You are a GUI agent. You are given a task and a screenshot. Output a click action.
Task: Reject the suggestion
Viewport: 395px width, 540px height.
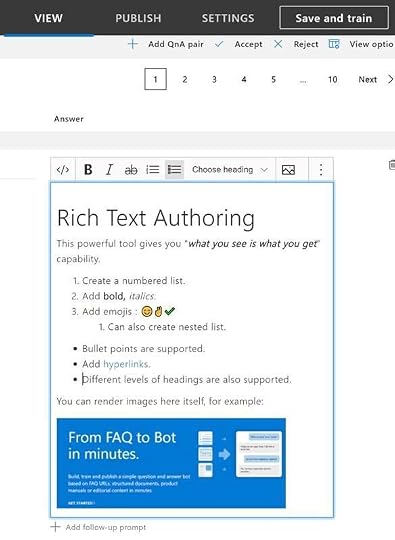pos(296,44)
